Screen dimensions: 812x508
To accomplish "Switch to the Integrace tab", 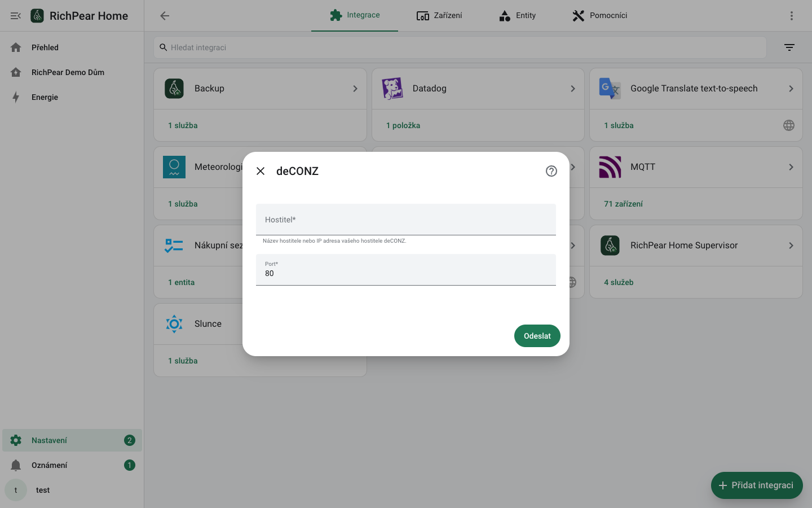I will click(x=355, y=15).
